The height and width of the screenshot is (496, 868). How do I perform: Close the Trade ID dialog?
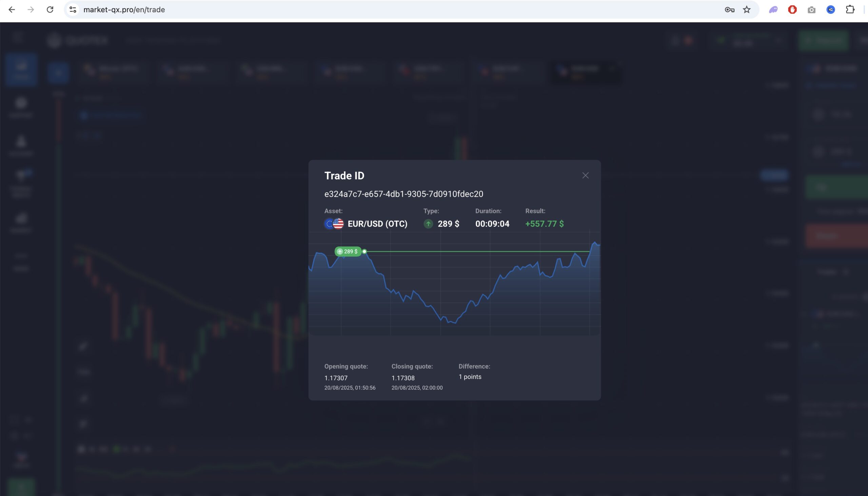click(x=585, y=175)
